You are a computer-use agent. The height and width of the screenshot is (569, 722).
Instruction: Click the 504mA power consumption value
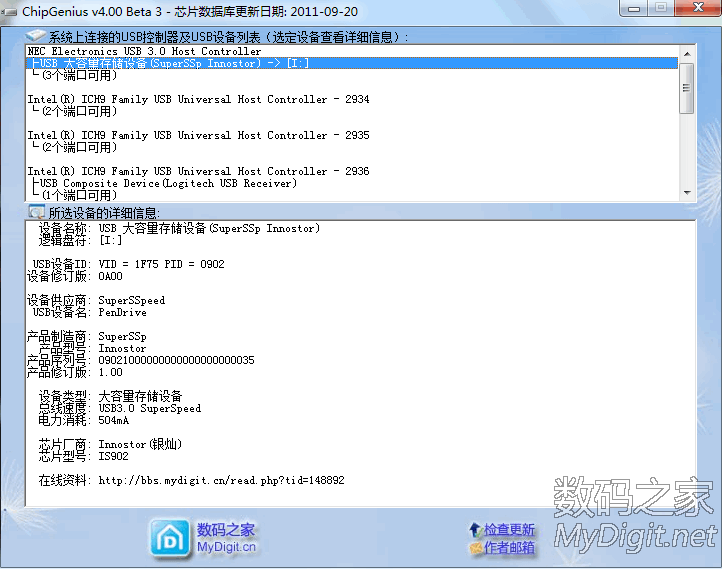pyautogui.click(x=114, y=420)
